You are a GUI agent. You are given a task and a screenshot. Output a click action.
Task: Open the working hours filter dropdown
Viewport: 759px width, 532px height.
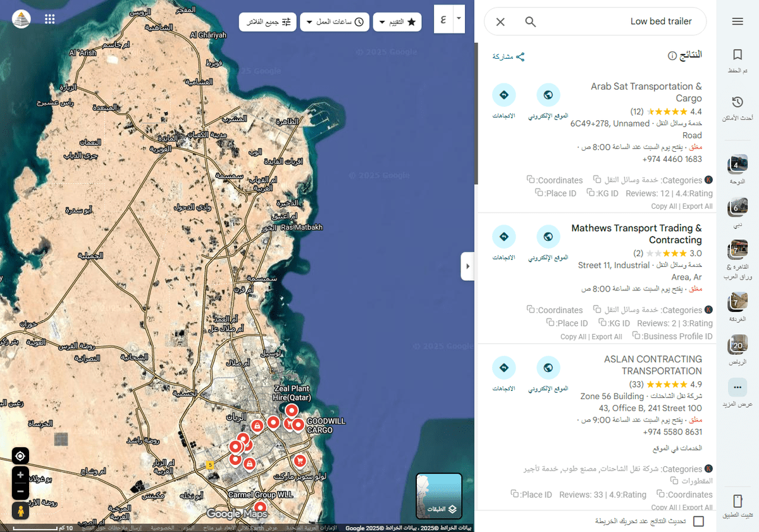click(x=335, y=22)
